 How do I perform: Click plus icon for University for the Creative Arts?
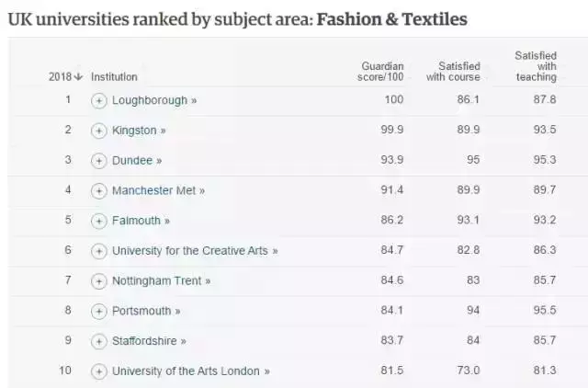(x=98, y=251)
